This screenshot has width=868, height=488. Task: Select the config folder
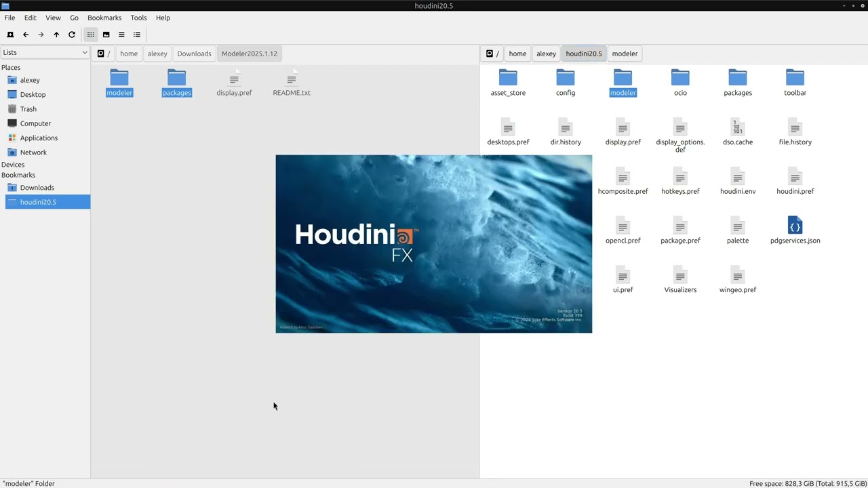tap(566, 83)
